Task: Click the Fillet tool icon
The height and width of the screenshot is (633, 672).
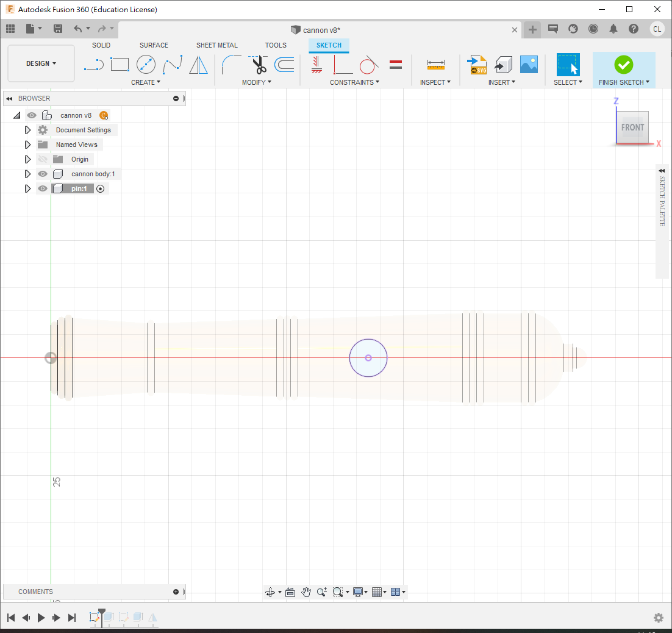Action: point(231,64)
